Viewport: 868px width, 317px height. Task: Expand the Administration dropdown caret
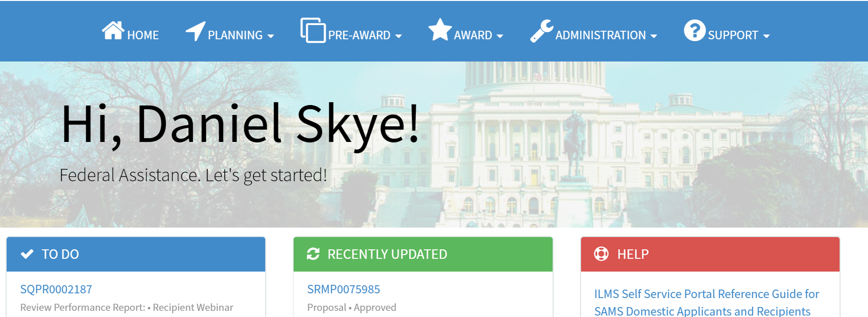pos(653,36)
